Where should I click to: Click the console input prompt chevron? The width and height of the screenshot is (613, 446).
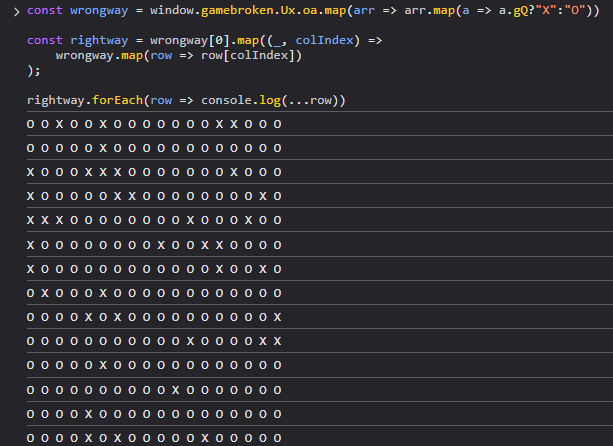15,11
